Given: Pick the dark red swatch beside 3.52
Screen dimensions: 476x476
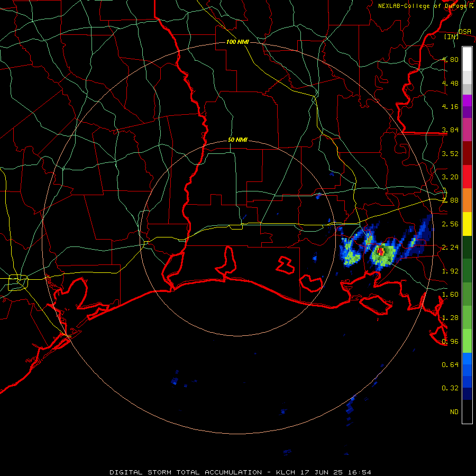Looking at the screenshot, I should coord(467,153).
